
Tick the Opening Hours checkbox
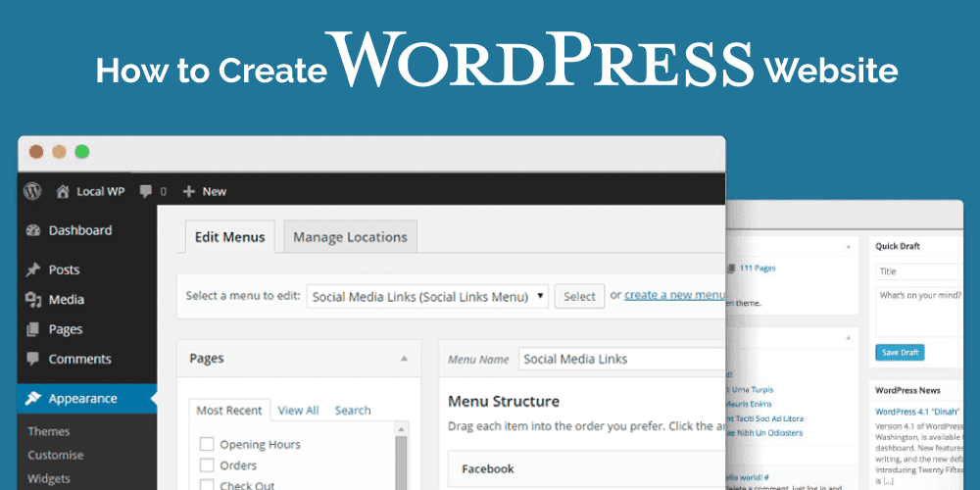click(206, 444)
